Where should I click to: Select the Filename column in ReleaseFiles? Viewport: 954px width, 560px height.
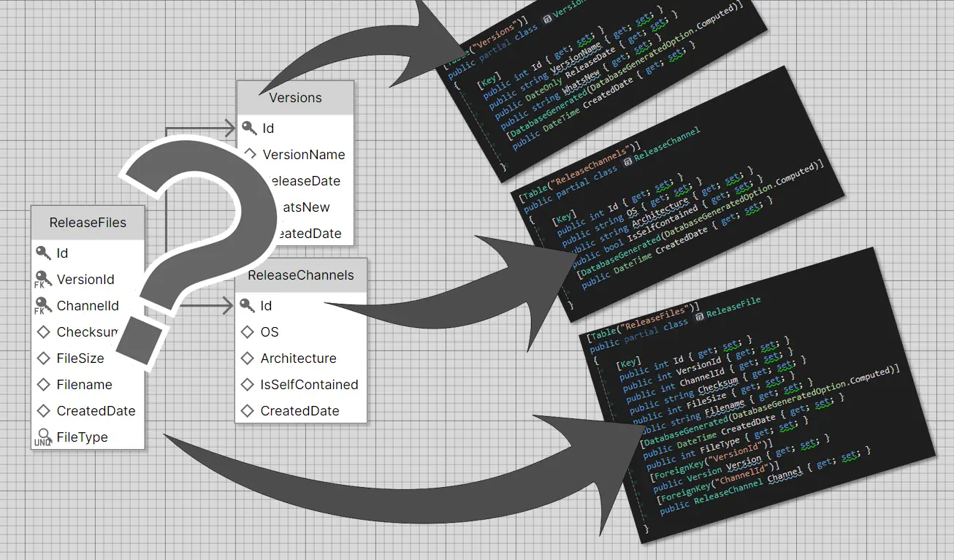84,385
